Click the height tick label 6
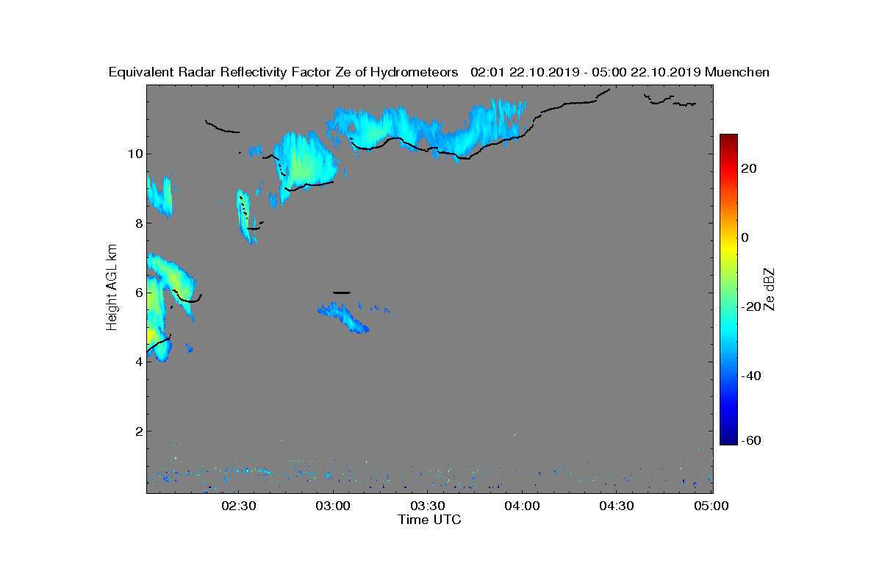 pyautogui.click(x=138, y=293)
